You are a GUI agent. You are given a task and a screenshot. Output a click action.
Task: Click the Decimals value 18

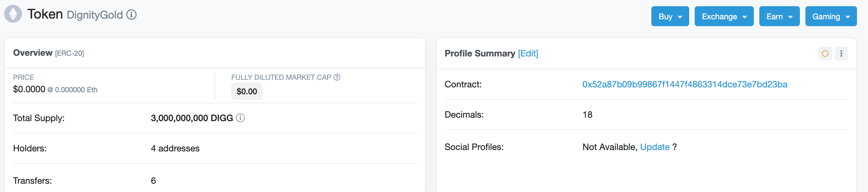pyautogui.click(x=587, y=115)
